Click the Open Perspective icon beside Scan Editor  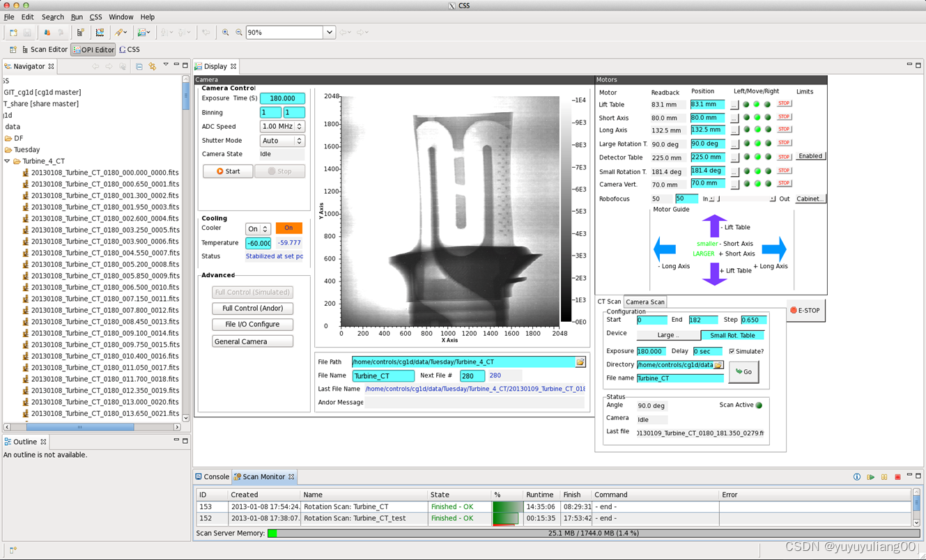13,49
